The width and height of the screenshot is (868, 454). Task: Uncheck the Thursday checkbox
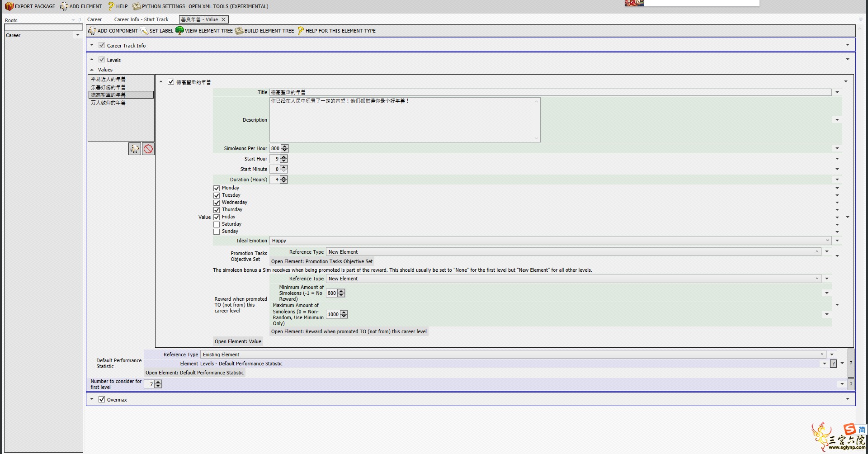(217, 210)
